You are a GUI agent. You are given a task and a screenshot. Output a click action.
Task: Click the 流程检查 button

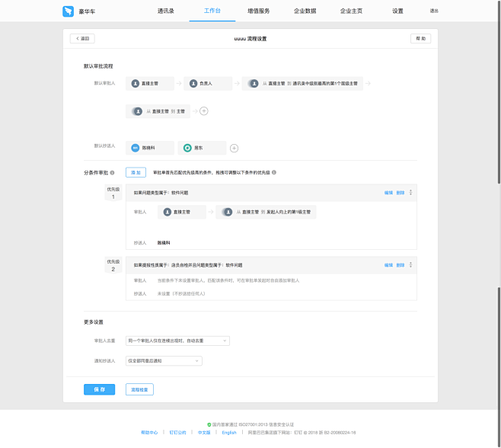click(x=139, y=389)
